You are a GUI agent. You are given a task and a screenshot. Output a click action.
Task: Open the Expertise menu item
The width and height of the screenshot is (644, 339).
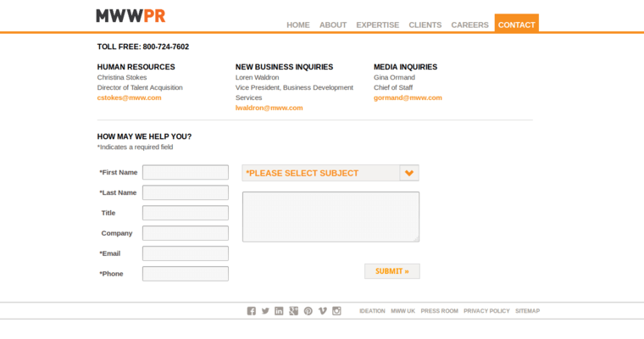377,25
